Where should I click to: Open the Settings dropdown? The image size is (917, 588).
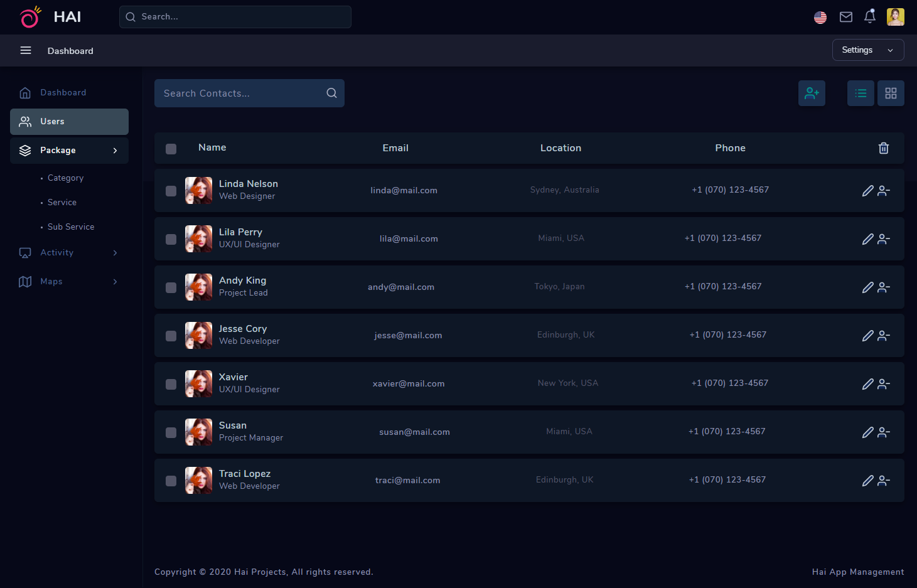[868, 50]
